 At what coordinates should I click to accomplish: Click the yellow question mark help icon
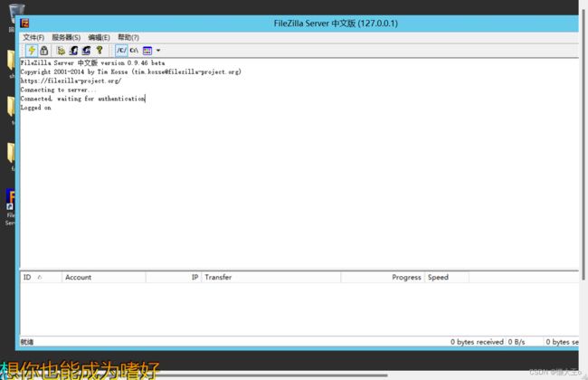tap(100, 50)
